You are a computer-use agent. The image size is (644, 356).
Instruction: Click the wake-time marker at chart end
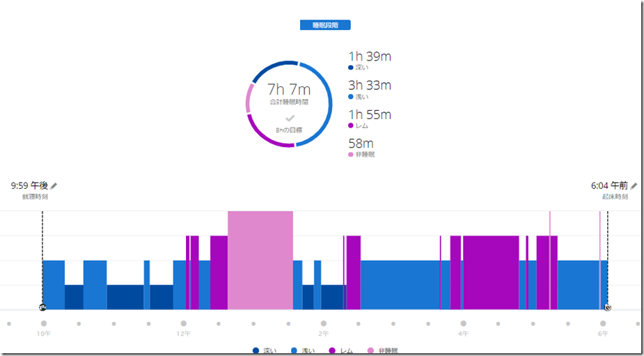[x=608, y=307]
